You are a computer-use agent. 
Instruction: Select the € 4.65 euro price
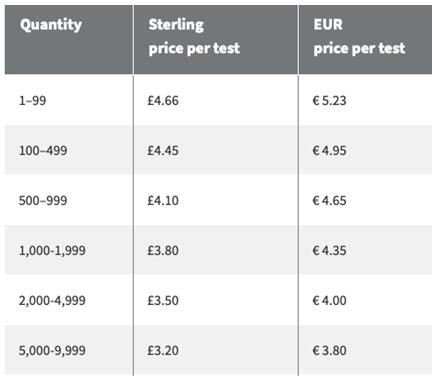click(329, 200)
